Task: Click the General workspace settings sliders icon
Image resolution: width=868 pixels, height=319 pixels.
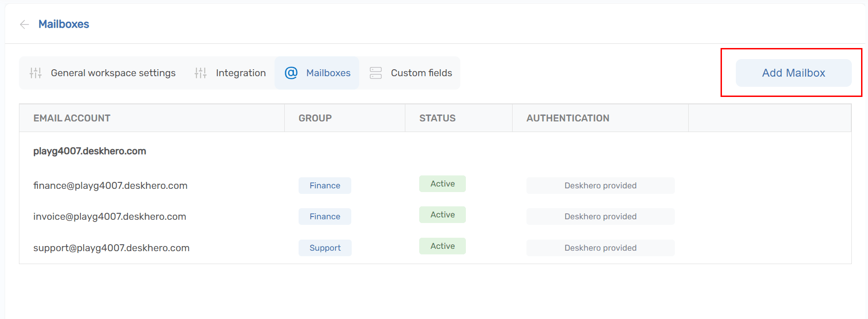Action: point(36,73)
